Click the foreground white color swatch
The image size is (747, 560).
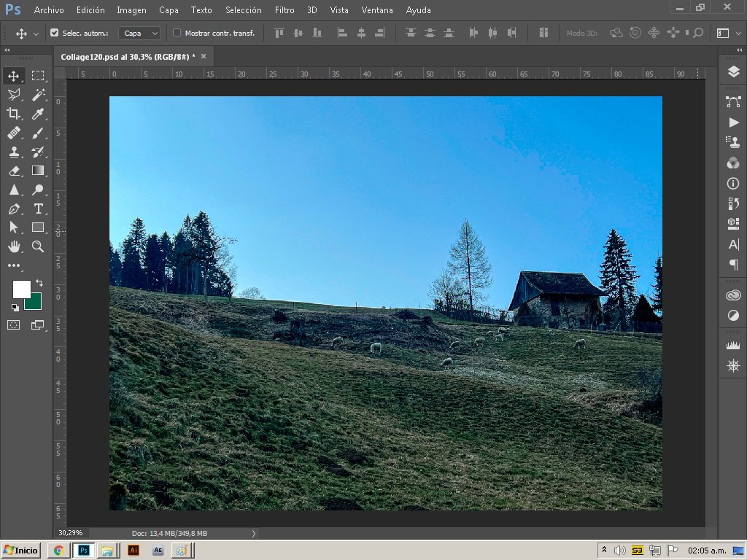click(21, 289)
